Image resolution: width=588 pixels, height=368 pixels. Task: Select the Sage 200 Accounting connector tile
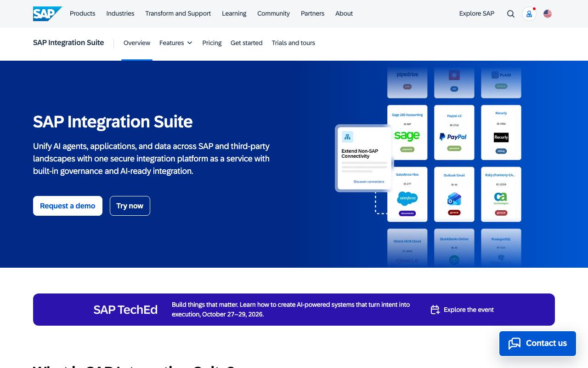[x=407, y=132]
